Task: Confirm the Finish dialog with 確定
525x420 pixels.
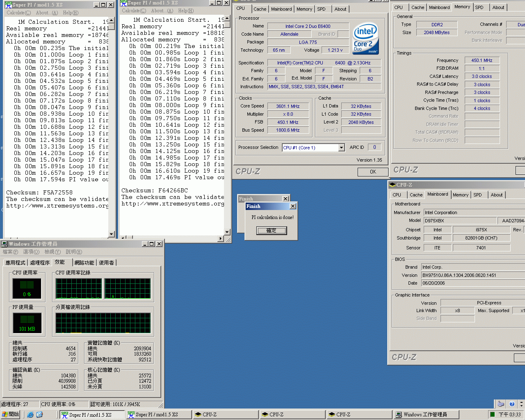Action: point(272,231)
